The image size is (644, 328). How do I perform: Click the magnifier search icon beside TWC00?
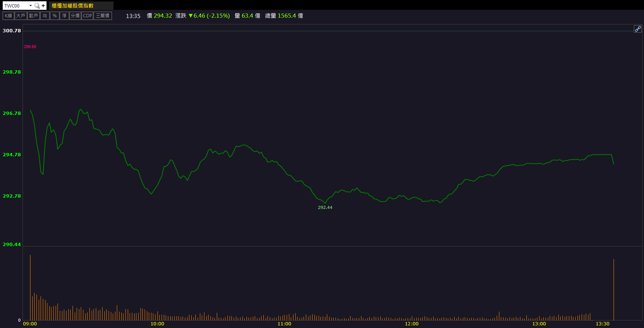click(37, 6)
